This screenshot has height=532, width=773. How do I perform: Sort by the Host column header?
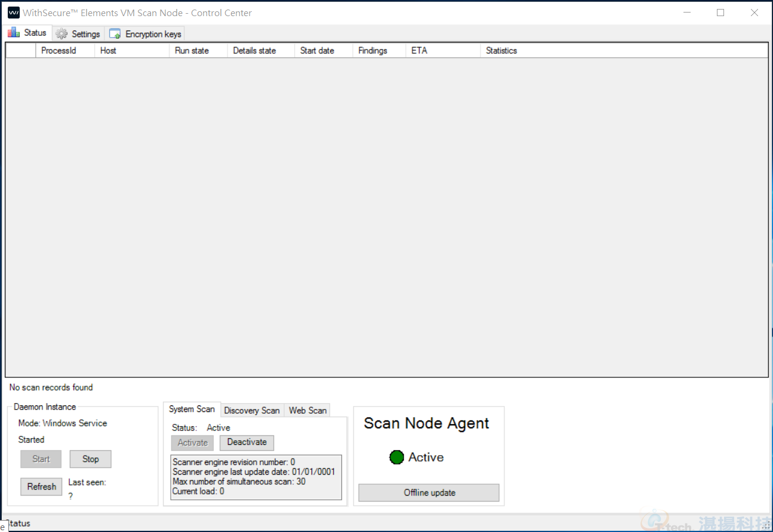click(133, 51)
